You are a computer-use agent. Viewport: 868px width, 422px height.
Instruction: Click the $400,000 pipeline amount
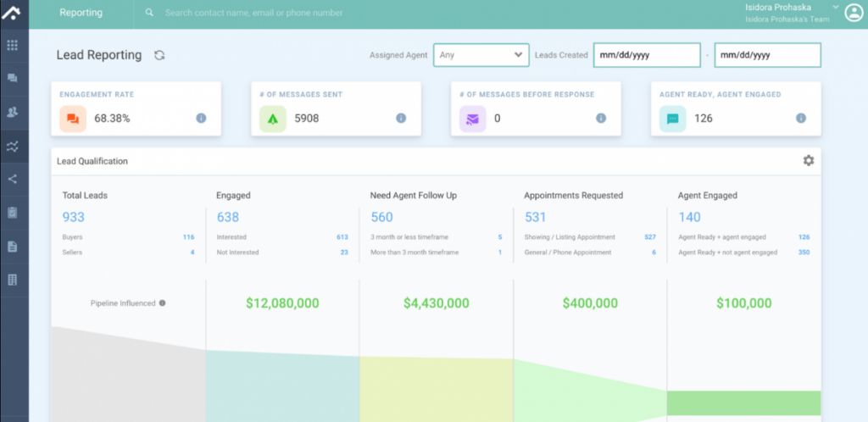(590, 303)
